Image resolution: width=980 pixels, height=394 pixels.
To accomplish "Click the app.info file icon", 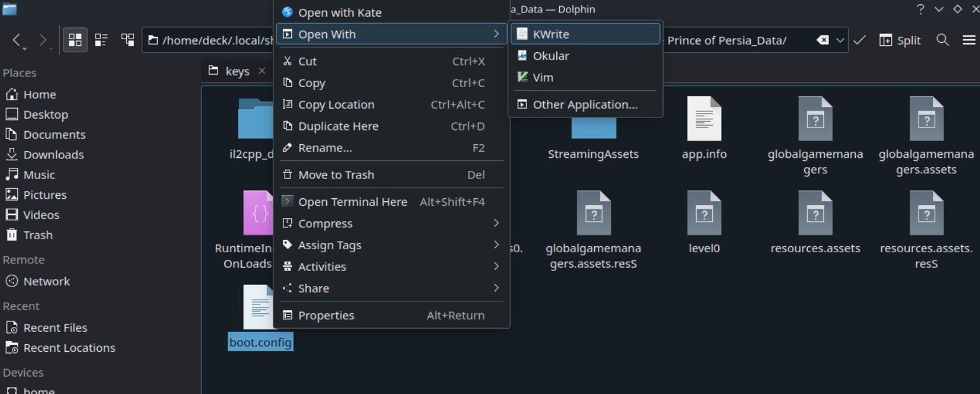I will click(x=703, y=119).
